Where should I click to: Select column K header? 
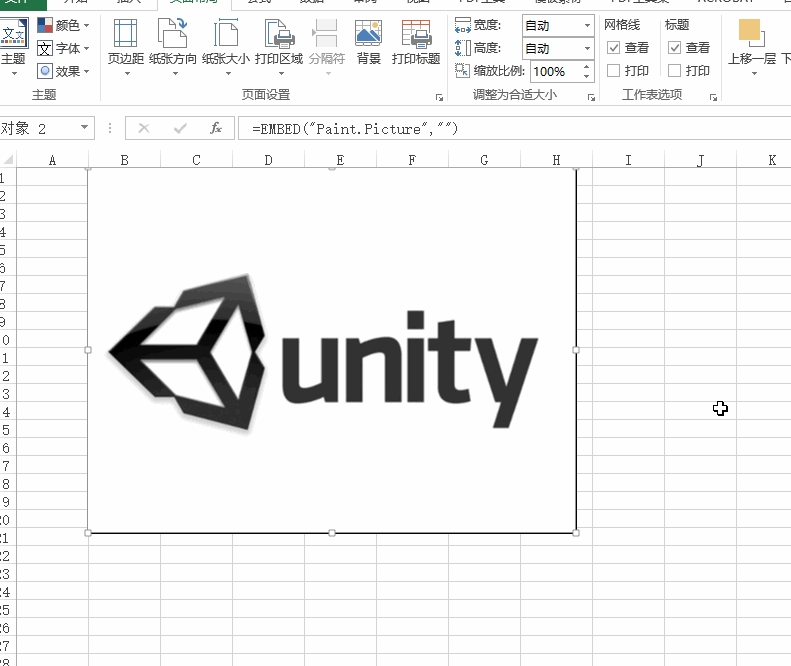pos(764,160)
